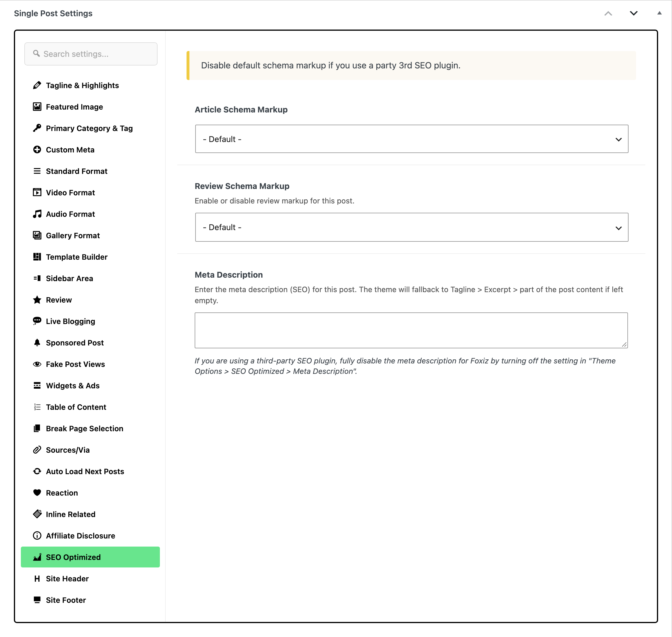This screenshot has height=637, width=672.
Task: Click the Audio Format music note icon
Action: pyautogui.click(x=37, y=214)
